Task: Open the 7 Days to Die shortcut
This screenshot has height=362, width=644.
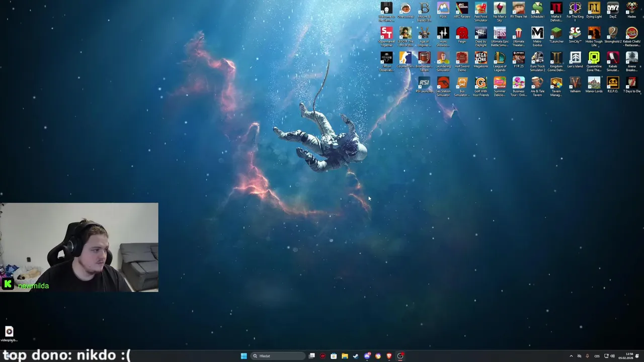Action: (631, 85)
